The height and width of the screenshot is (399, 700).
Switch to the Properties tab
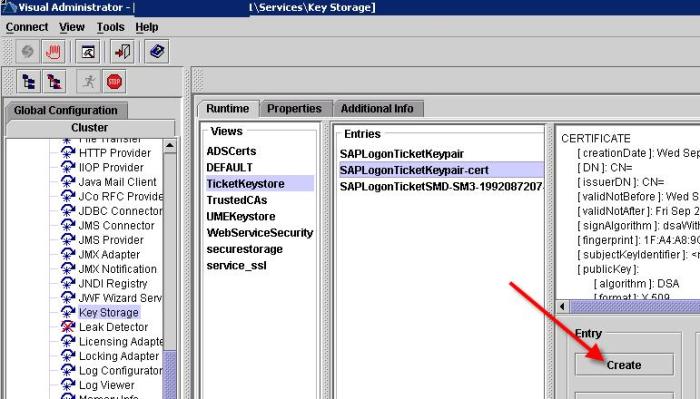coord(295,108)
